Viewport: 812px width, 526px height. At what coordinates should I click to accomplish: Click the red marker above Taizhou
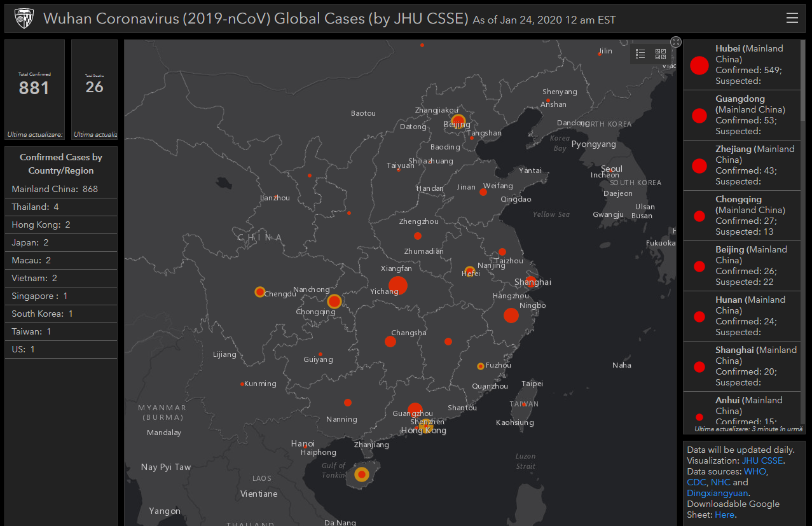point(502,252)
